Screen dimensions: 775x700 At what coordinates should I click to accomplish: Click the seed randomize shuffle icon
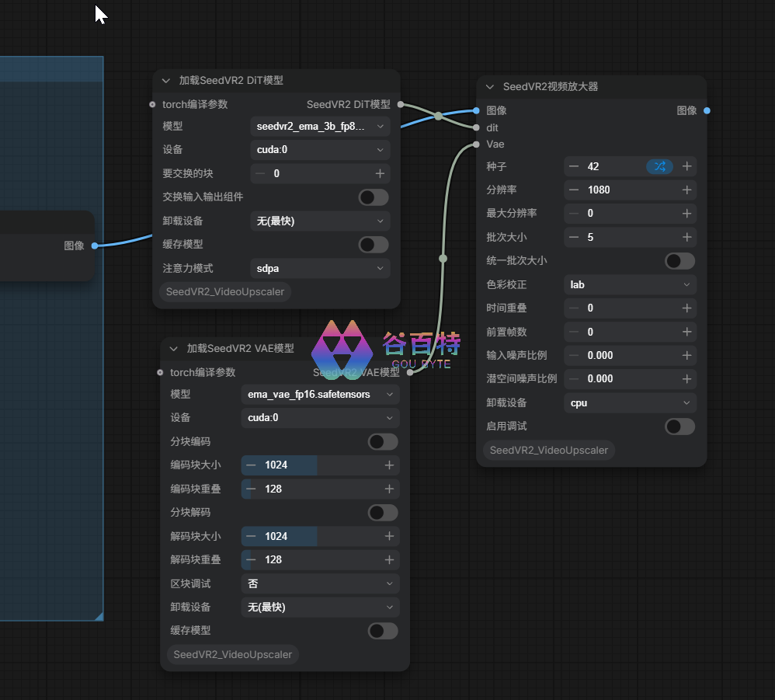point(660,166)
